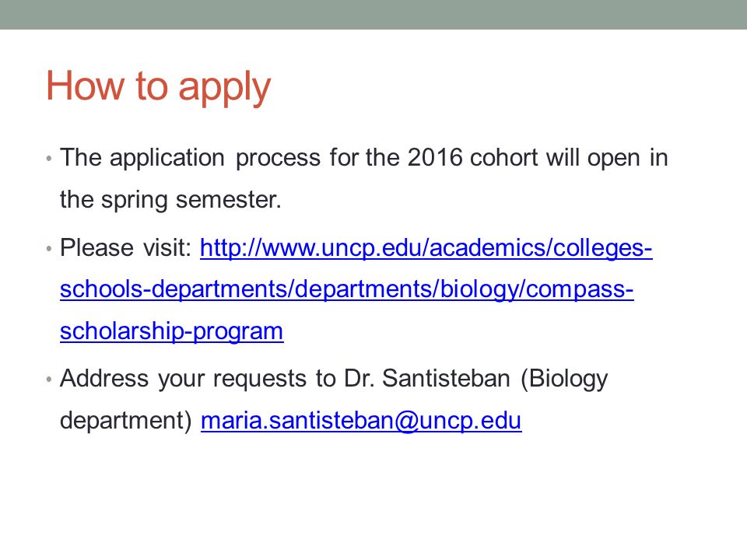747x560 pixels.
Task: Click "(Biology" in the third bullet
Action: click(x=564, y=380)
